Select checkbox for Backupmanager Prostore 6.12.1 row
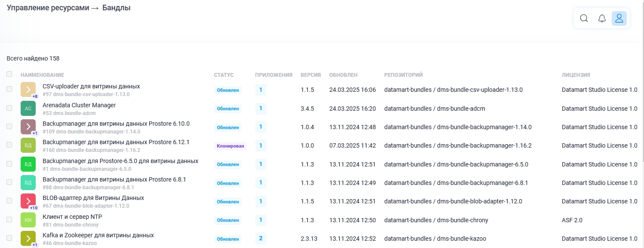This screenshot has width=644, height=248. [x=9, y=145]
